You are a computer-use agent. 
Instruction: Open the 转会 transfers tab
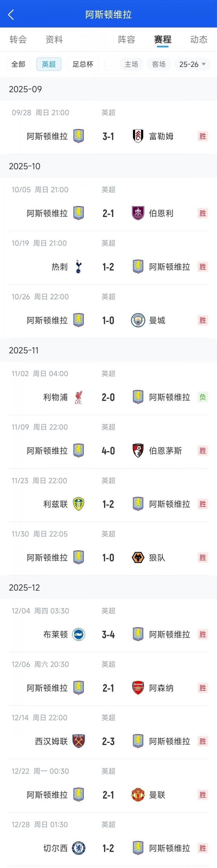coord(18,40)
